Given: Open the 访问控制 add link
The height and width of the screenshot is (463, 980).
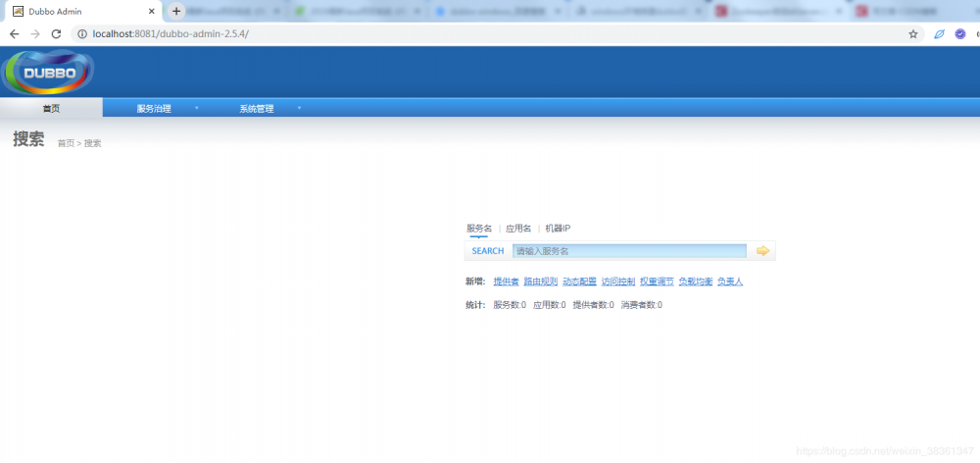Looking at the screenshot, I should (618, 282).
